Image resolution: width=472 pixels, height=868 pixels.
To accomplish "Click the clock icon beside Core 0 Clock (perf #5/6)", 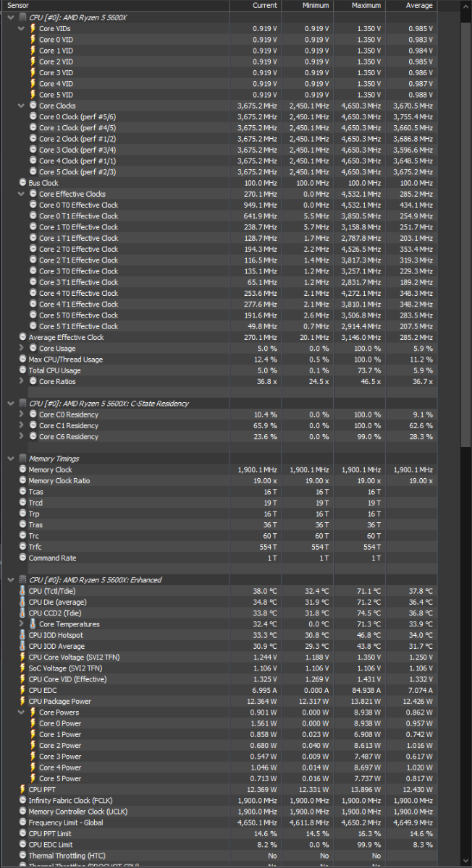I will click(33, 117).
